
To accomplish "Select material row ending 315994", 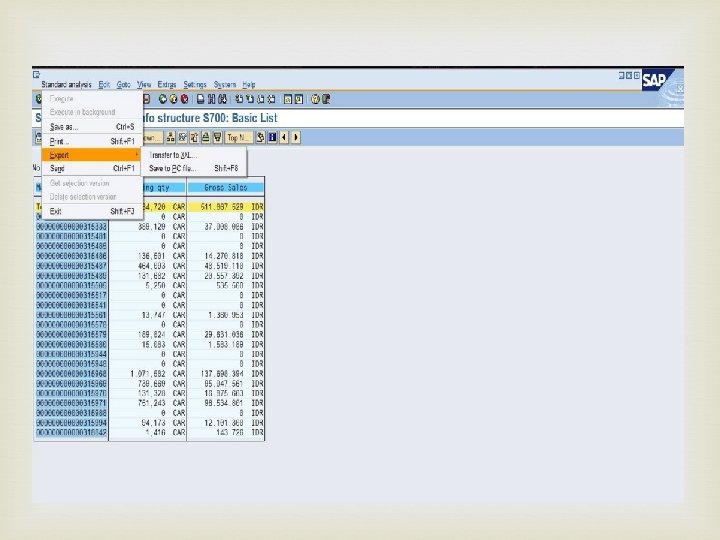I will pyautogui.click(x=71, y=422).
